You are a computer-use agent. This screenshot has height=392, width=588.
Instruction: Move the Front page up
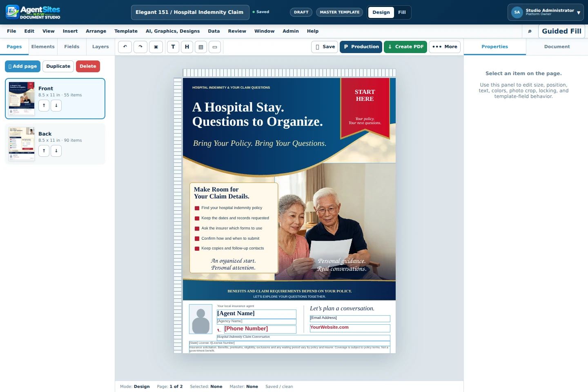pos(44,105)
